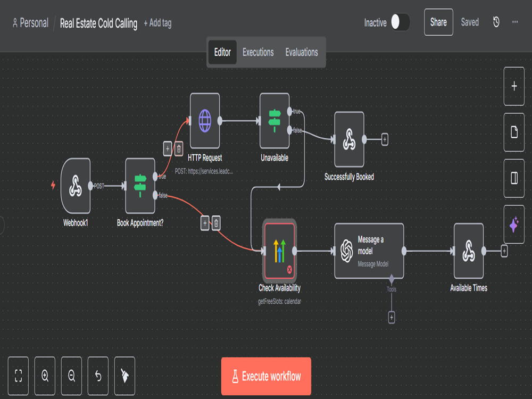Image resolution: width=532 pixels, height=399 pixels.
Task: Delete the false branch connection
Action: coord(216,223)
